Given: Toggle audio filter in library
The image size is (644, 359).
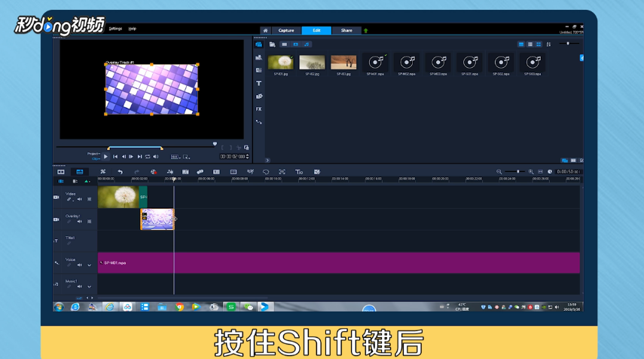Looking at the screenshot, I should (307, 44).
